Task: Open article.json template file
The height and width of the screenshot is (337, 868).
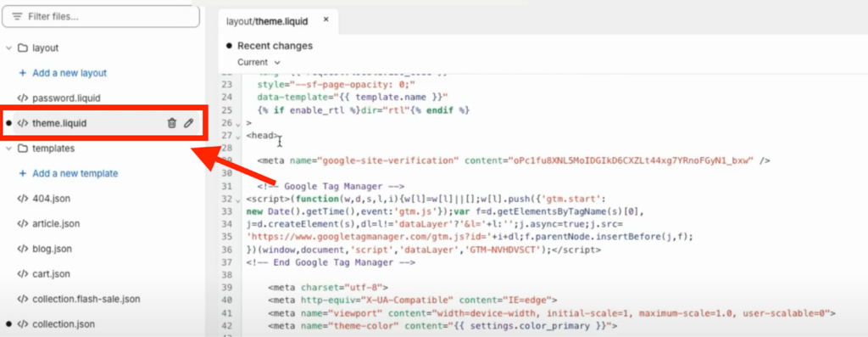Action: coord(56,224)
